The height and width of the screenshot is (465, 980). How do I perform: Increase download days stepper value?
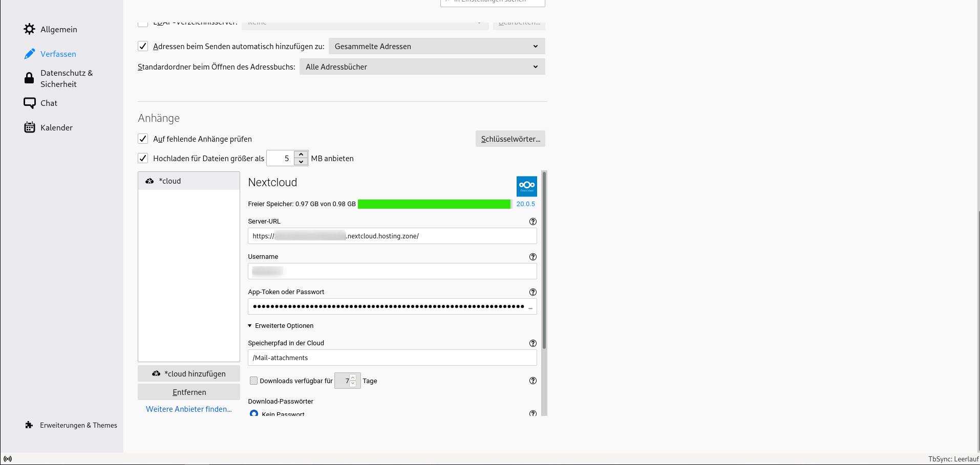pos(353,378)
